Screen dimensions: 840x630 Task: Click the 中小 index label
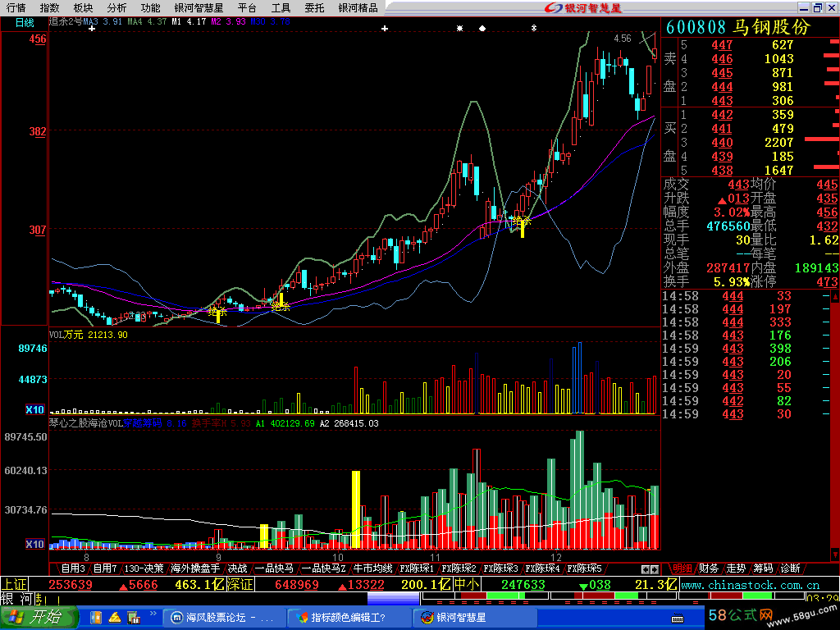pyautogui.click(x=467, y=584)
